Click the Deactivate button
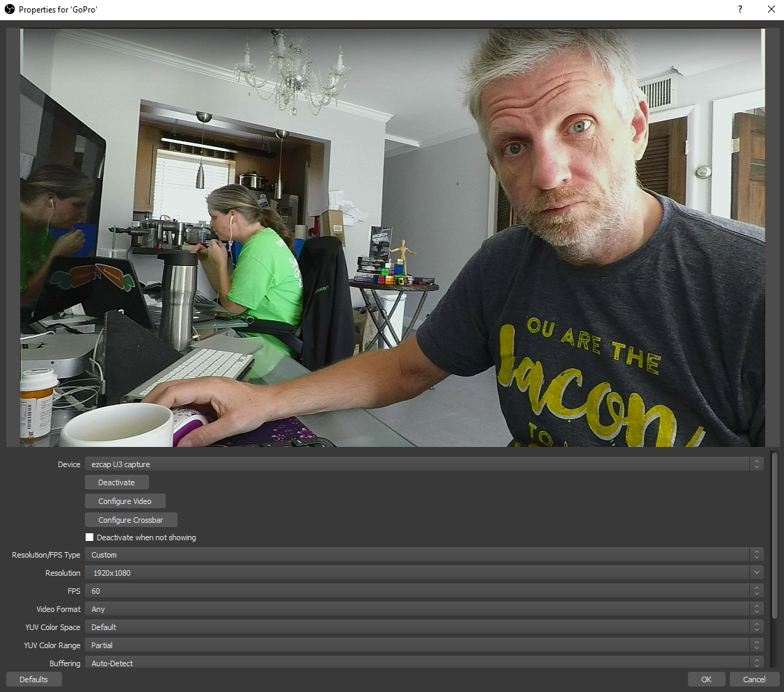The image size is (784, 692). tap(116, 482)
